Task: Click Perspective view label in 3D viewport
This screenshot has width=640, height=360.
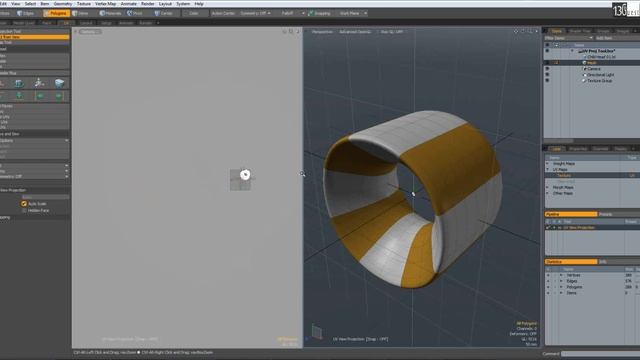Action: tap(322, 31)
